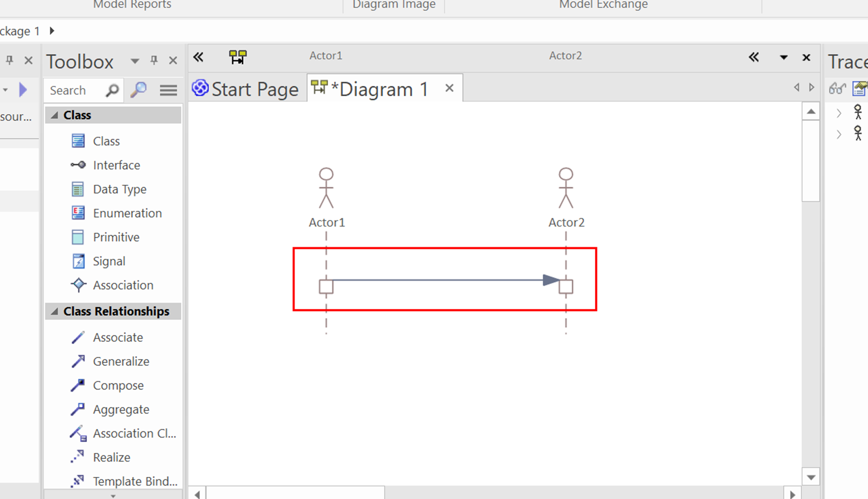Screen dimensions: 868x499
Task: Open the Model Exchange ribbon group
Action: tap(603, 5)
